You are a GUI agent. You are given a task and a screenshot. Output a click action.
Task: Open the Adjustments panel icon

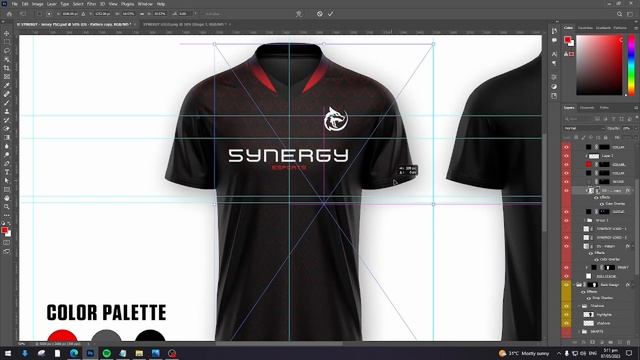tap(554, 87)
